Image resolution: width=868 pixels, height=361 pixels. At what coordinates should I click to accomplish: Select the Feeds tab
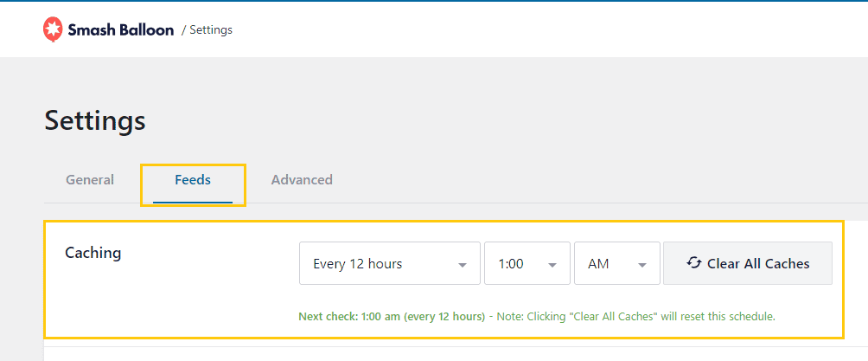tap(193, 180)
